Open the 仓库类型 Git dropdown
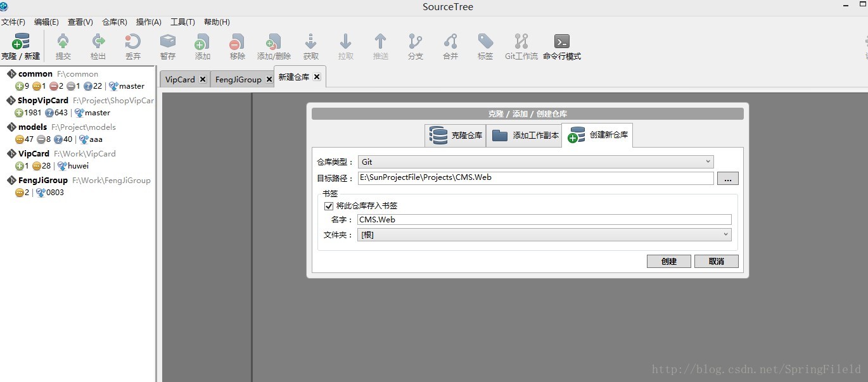Image resolution: width=868 pixels, height=382 pixels. point(536,162)
